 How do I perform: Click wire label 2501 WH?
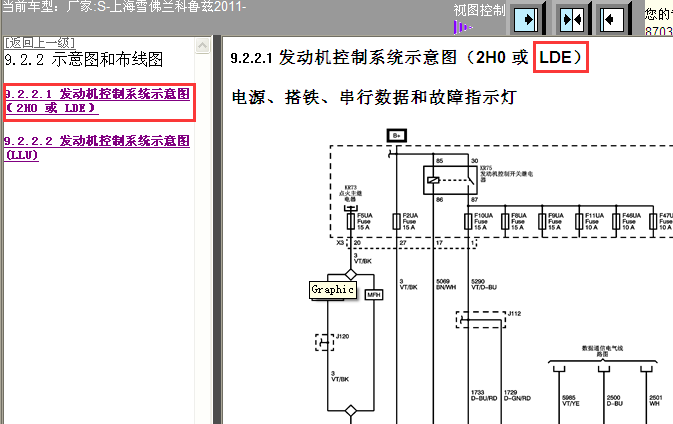[655, 400]
